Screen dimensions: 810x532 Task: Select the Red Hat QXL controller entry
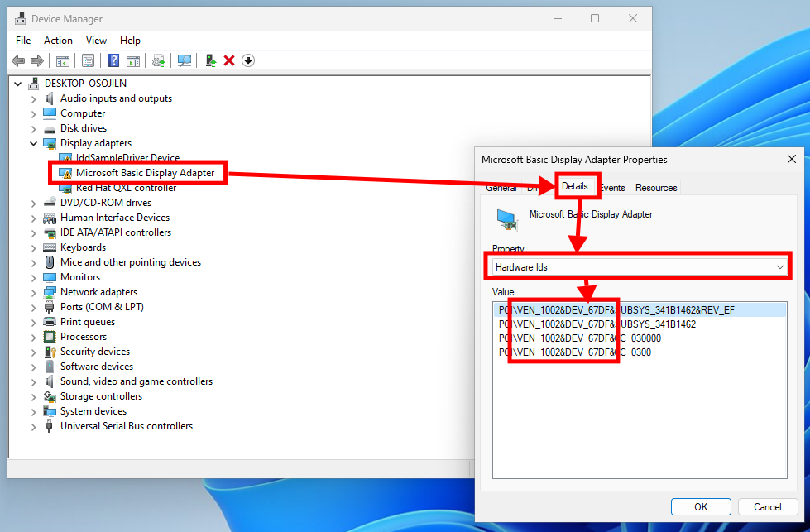pos(126,188)
